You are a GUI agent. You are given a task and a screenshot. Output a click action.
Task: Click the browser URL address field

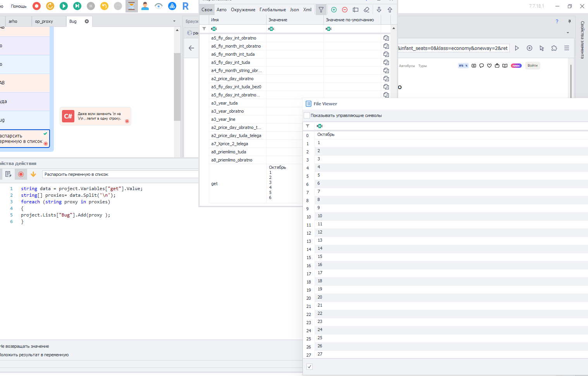tap(453, 48)
